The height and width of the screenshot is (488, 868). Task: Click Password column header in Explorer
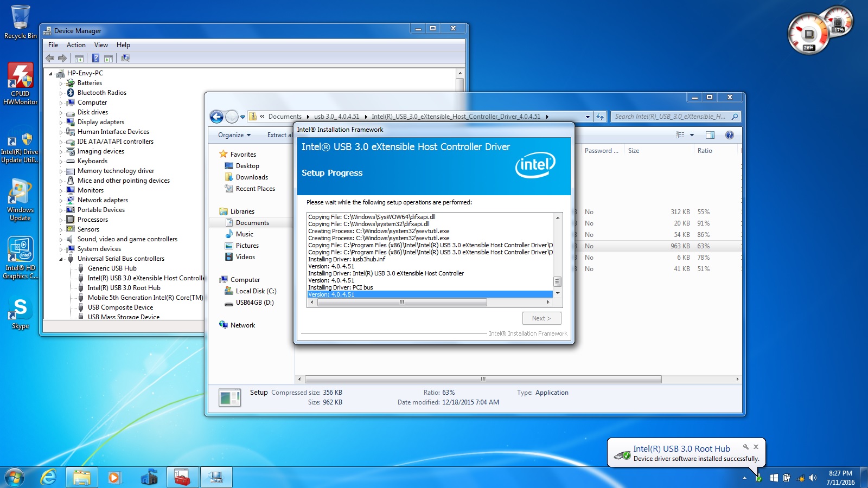coord(601,151)
